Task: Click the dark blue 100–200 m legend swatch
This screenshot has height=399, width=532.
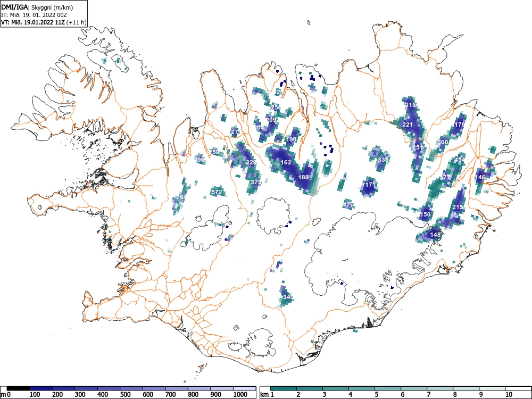Action: tap(41, 388)
